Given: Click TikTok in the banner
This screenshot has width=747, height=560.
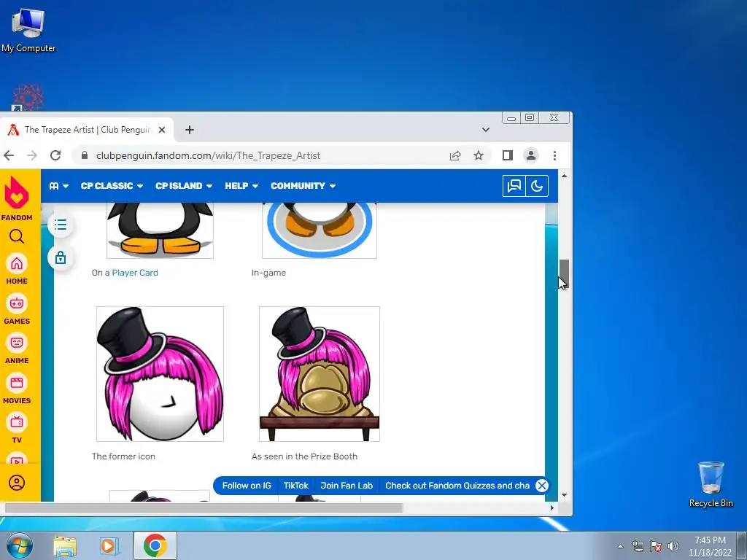Looking at the screenshot, I should [296, 485].
